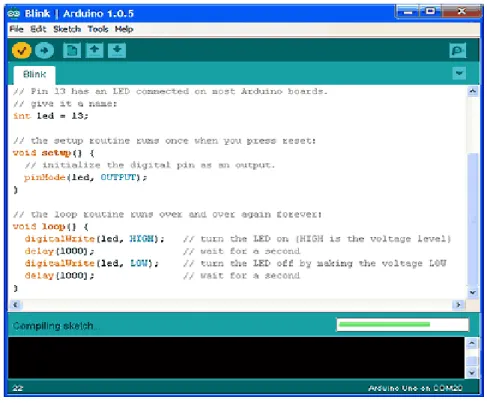Image resolution: width=487 pixels, height=403 pixels.
Task: Open the Help menu
Action: [124, 29]
